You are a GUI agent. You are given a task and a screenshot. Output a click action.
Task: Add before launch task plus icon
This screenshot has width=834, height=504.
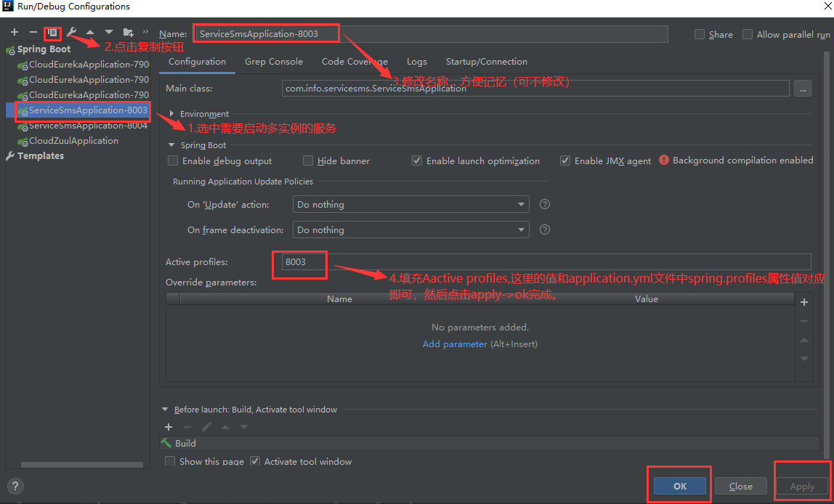169,427
